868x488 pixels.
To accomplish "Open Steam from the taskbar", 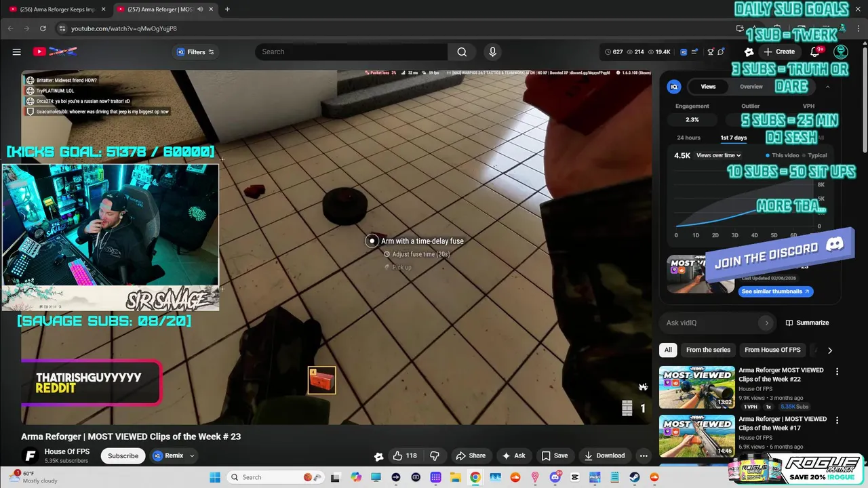I will tap(635, 477).
